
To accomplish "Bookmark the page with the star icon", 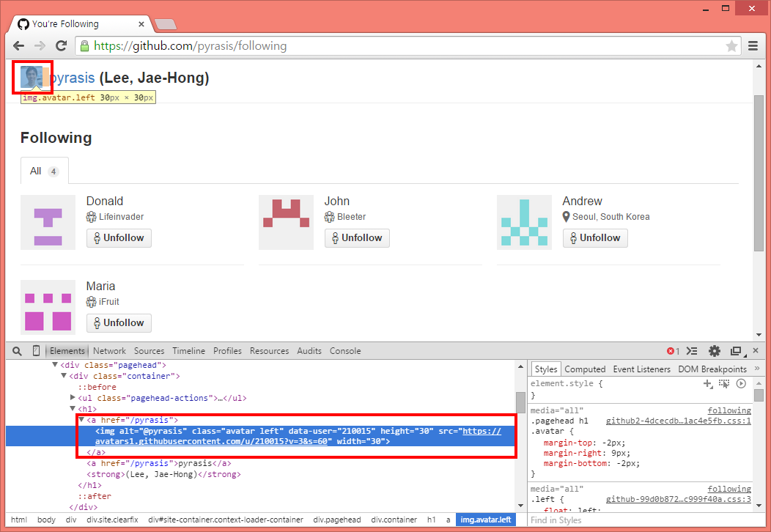I will pyautogui.click(x=731, y=46).
